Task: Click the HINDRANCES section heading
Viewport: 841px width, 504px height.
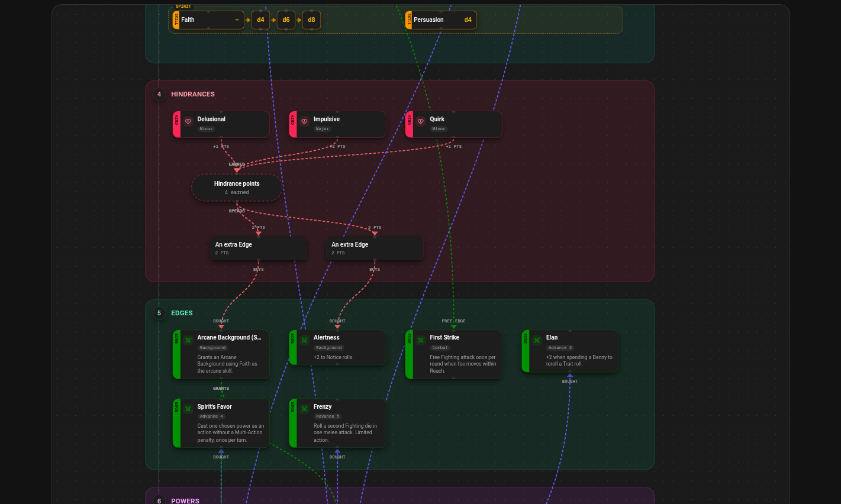Action: 193,94
